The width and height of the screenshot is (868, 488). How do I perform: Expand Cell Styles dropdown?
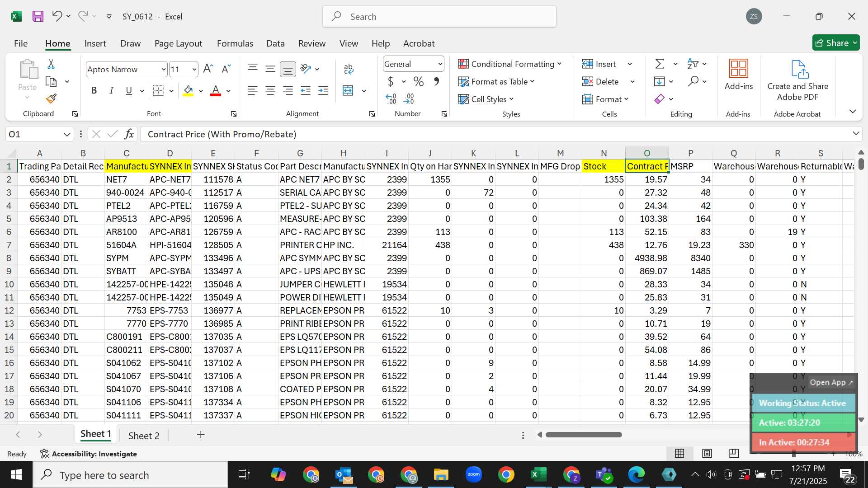(x=486, y=99)
